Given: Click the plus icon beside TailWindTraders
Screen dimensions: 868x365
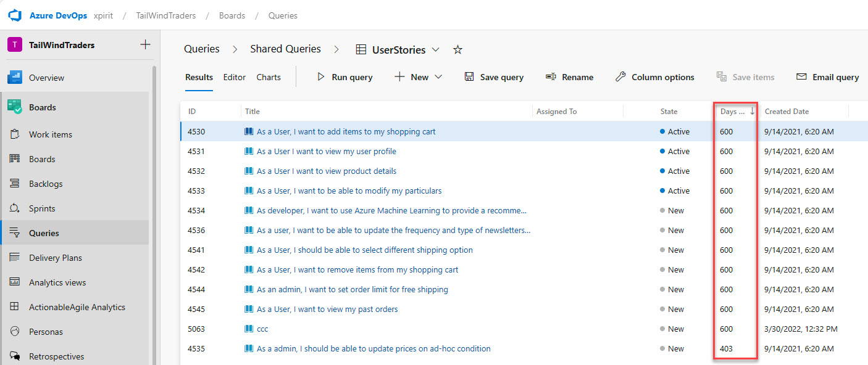Looking at the screenshot, I should tap(145, 44).
